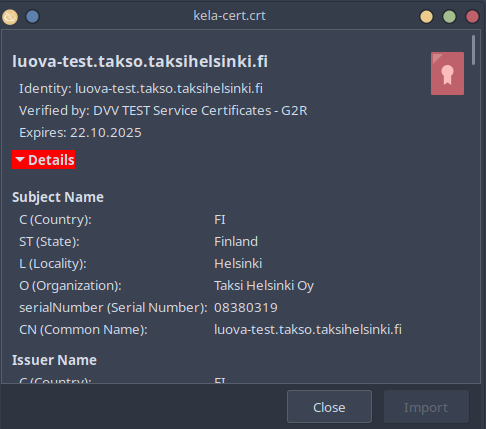Screen dimensions: 486x429
Task: Click Verified by DVV TEST Service Certificates
Action: pyautogui.click(x=163, y=111)
